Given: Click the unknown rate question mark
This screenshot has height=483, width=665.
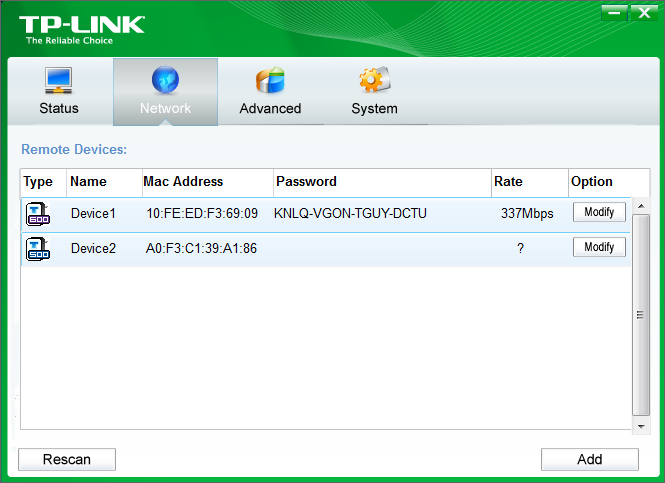Looking at the screenshot, I should (x=520, y=248).
